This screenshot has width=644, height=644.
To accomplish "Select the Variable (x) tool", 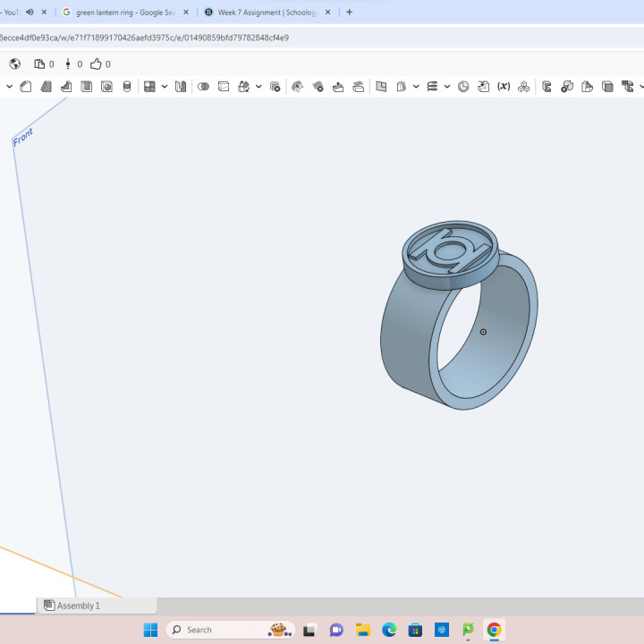I will point(504,87).
